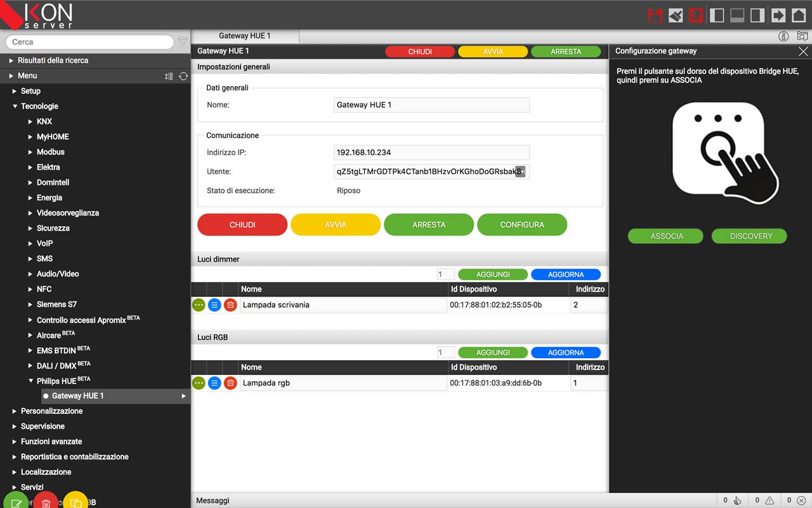Click the DISCOVERY button
Screen dimensions: 812x508
pos(750,236)
